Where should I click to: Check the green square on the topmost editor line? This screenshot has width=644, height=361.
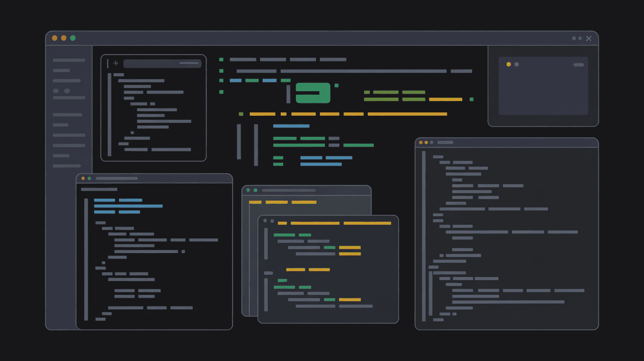(x=221, y=59)
